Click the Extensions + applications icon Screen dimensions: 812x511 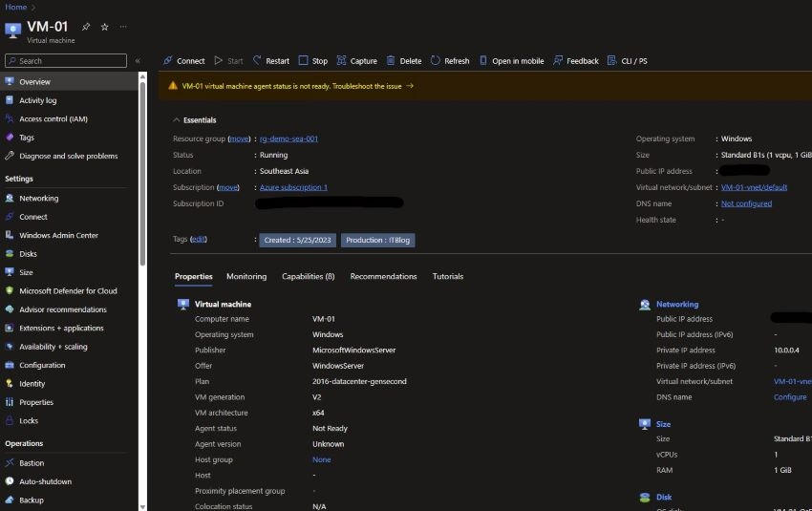(x=10, y=328)
